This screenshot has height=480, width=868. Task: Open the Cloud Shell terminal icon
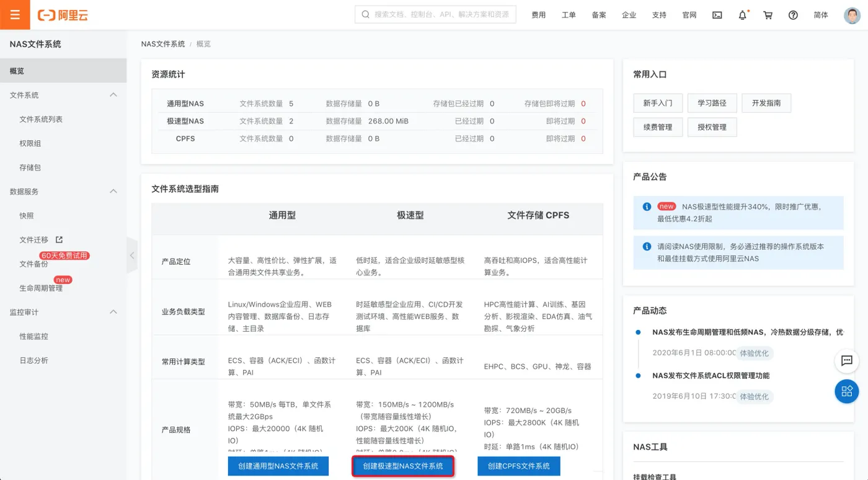pos(717,15)
